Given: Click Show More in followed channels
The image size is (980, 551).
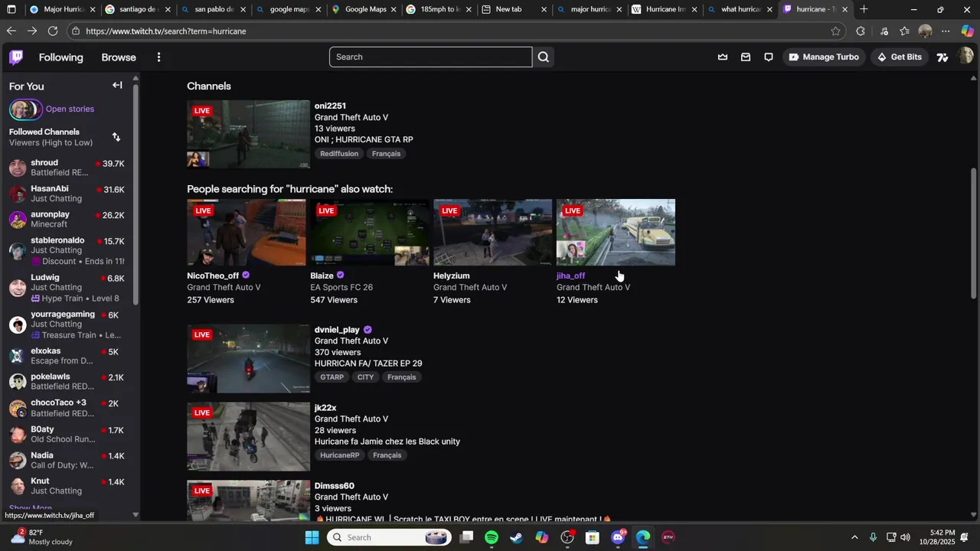Looking at the screenshot, I should pyautogui.click(x=31, y=508).
